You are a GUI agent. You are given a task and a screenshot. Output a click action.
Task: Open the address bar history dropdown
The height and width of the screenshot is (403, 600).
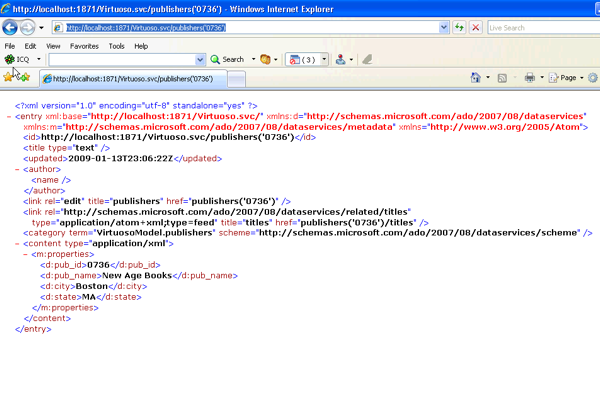[442, 28]
